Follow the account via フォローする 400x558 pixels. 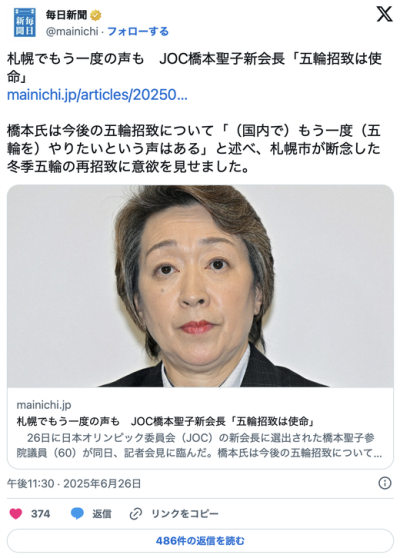point(138,31)
